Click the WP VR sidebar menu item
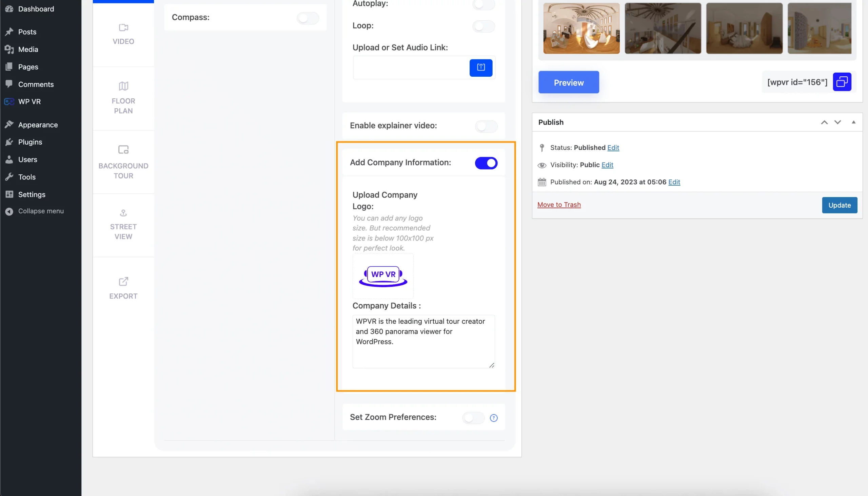 pyautogui.click(x=29, y=101)
